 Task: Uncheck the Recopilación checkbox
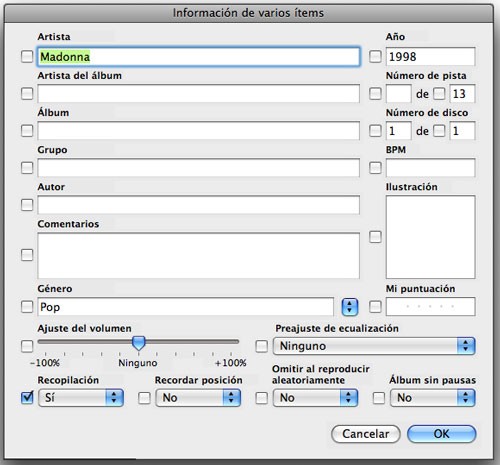[27, 397]
